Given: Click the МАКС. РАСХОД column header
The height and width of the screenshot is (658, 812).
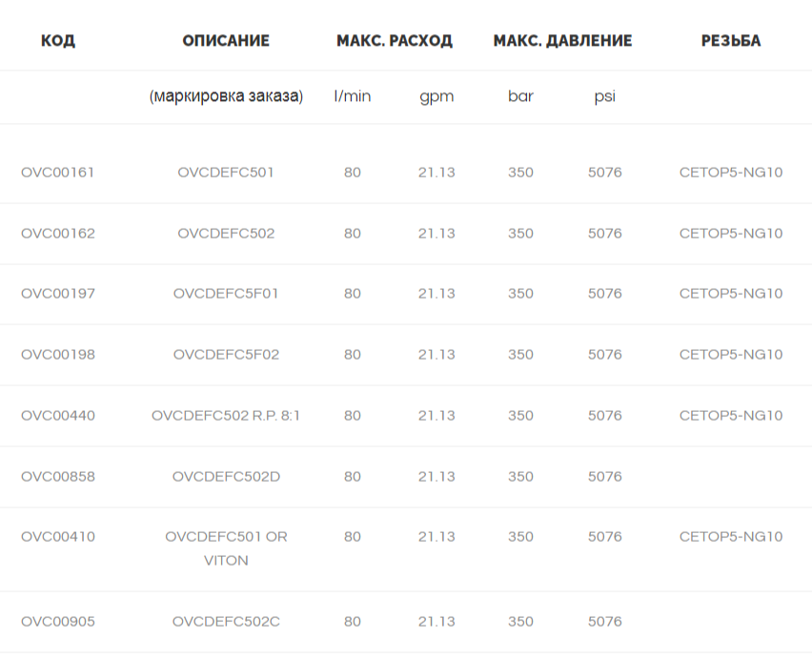Looking at the screenshot, I should point(395,40).
